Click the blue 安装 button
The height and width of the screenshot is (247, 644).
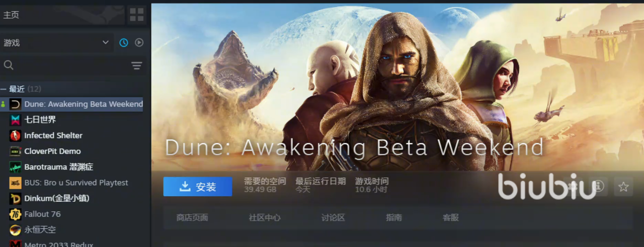pos(198,187)
